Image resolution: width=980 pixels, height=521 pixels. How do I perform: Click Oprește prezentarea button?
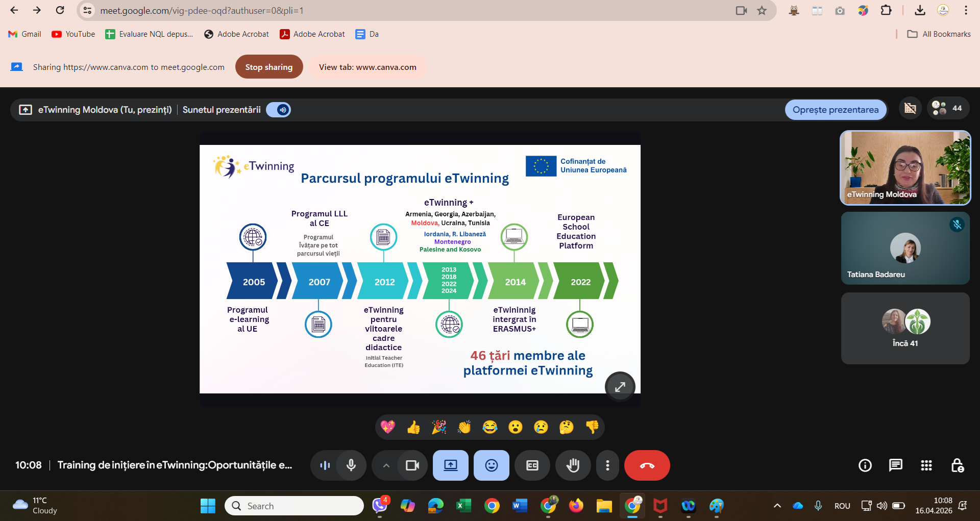[835, 110]
